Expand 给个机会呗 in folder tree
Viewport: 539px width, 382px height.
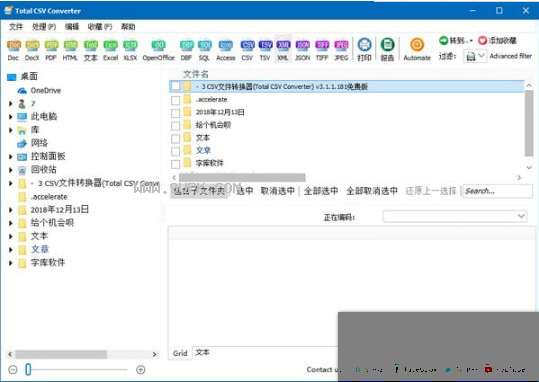click(11, 223)
